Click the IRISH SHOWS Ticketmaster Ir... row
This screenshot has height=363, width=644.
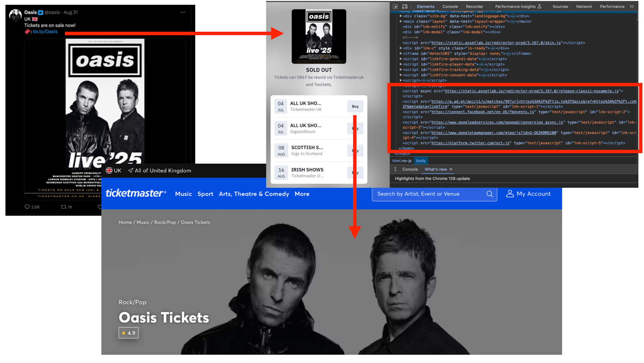pos(319,173)
